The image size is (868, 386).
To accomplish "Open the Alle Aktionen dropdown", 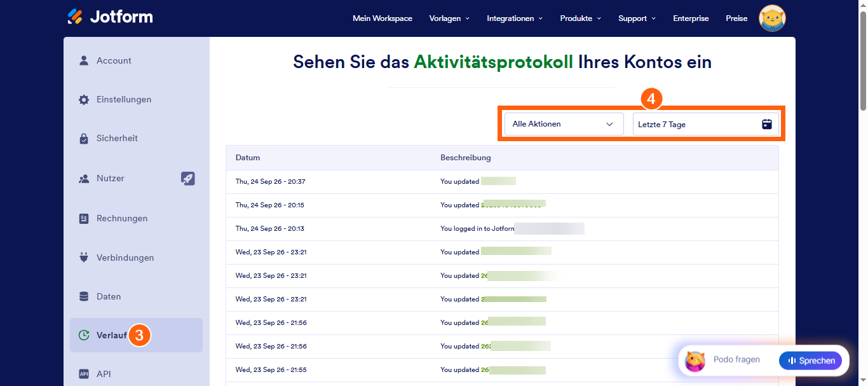I will pos(564,124).
